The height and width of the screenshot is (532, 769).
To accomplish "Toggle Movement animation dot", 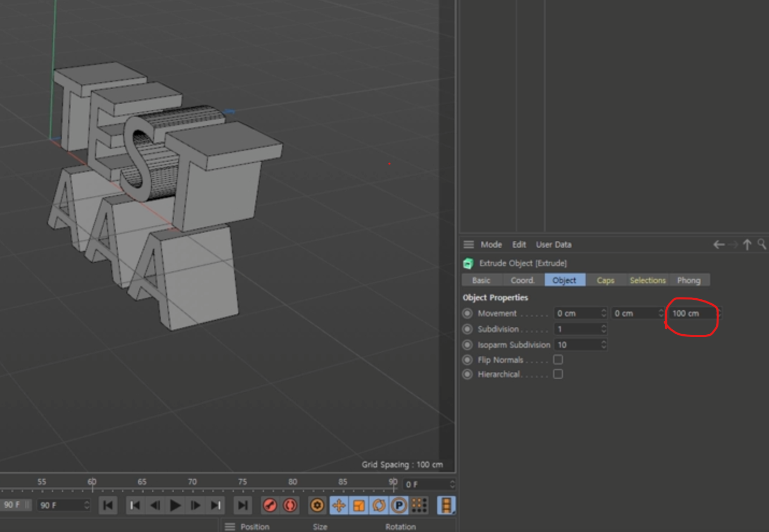I will (x=467, y=313).
